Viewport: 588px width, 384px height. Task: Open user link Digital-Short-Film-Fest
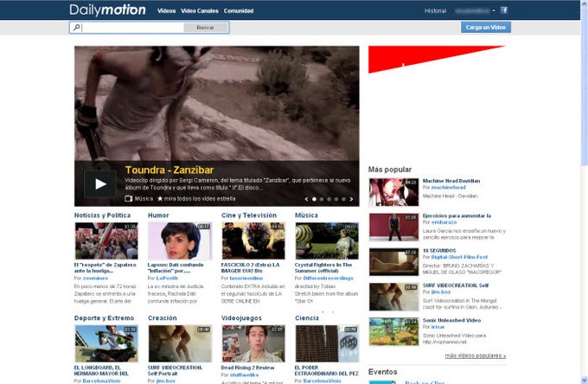point(459,257)
